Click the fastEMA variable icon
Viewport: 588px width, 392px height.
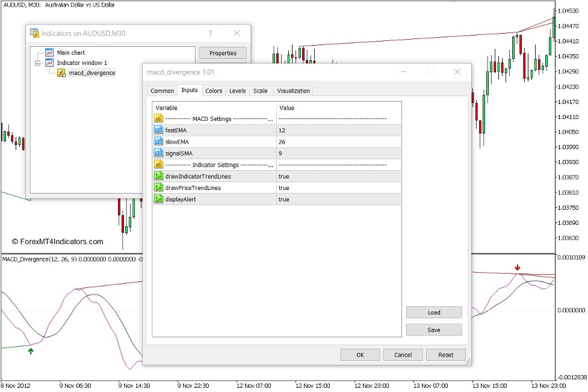coord(159,130)
